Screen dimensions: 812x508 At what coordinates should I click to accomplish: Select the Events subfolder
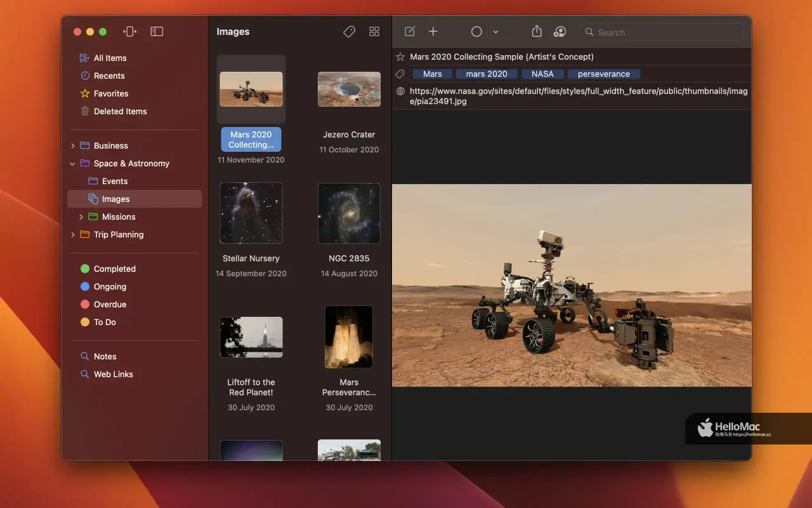tap(115, 181)
